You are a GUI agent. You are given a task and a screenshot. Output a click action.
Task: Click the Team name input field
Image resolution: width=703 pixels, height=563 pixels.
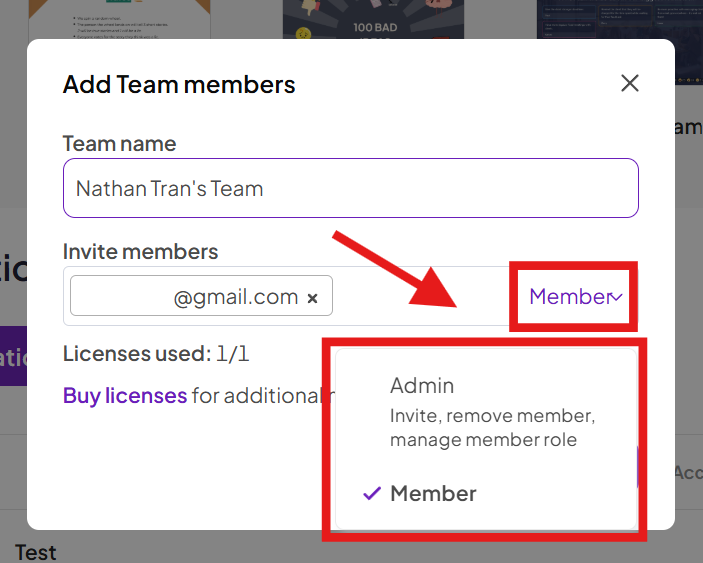[x=350, y=188]
